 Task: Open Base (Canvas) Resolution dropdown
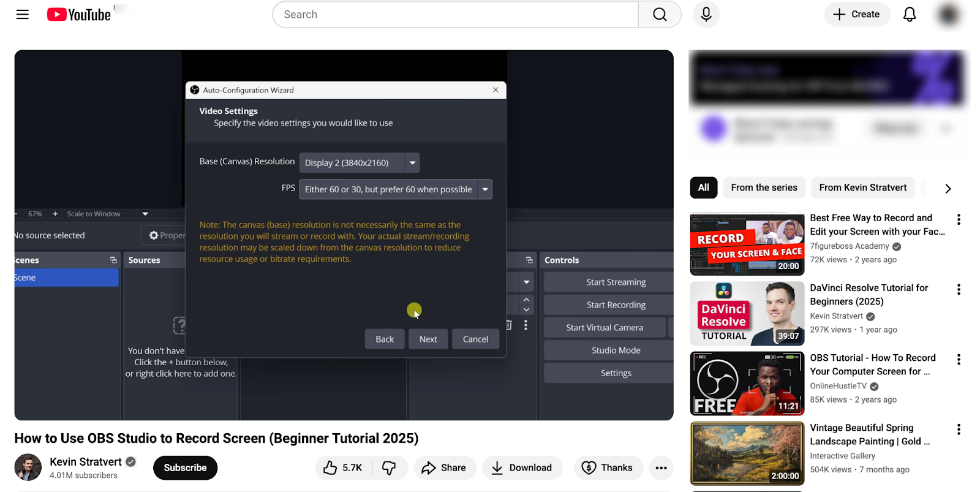pyautogui.click(x=360, y=162)
